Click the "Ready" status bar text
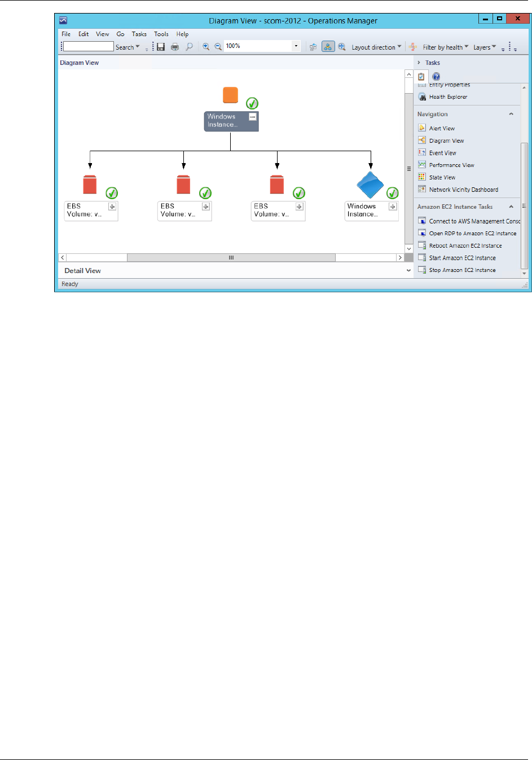 coord(70,284)
